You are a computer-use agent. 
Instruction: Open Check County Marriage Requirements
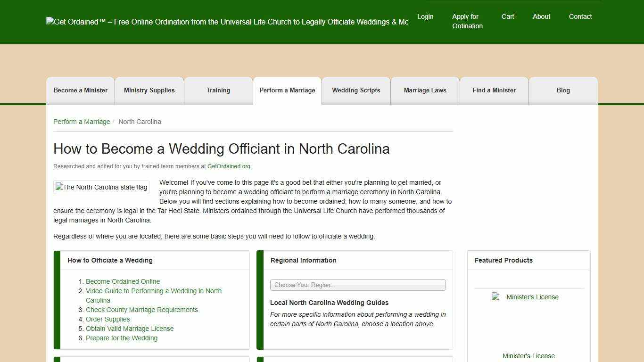coord(142,310)
